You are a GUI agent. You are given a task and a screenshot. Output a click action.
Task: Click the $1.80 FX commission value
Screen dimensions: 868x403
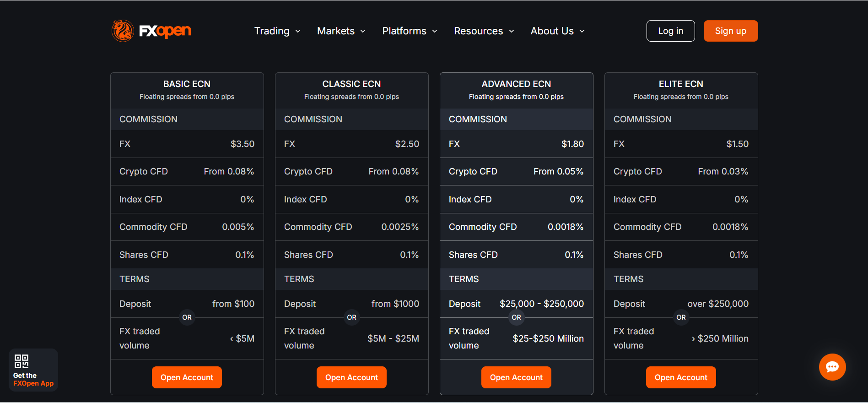pos(572,144)
